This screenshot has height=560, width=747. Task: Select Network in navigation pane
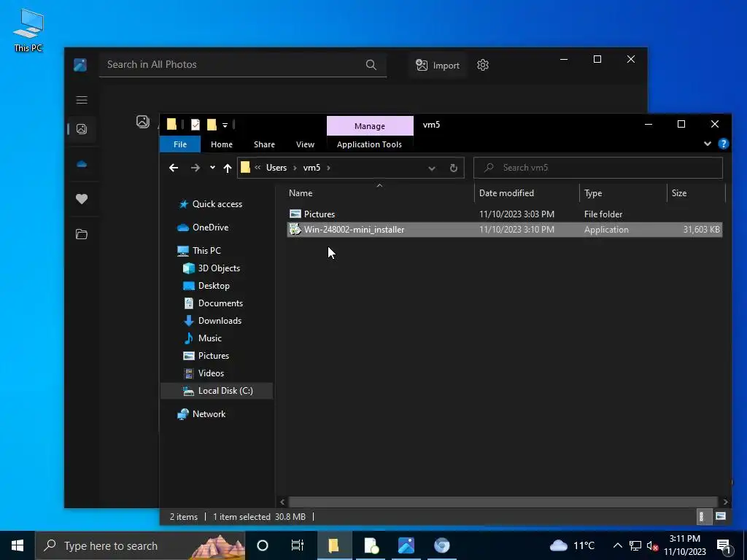[x=209, y=414]
